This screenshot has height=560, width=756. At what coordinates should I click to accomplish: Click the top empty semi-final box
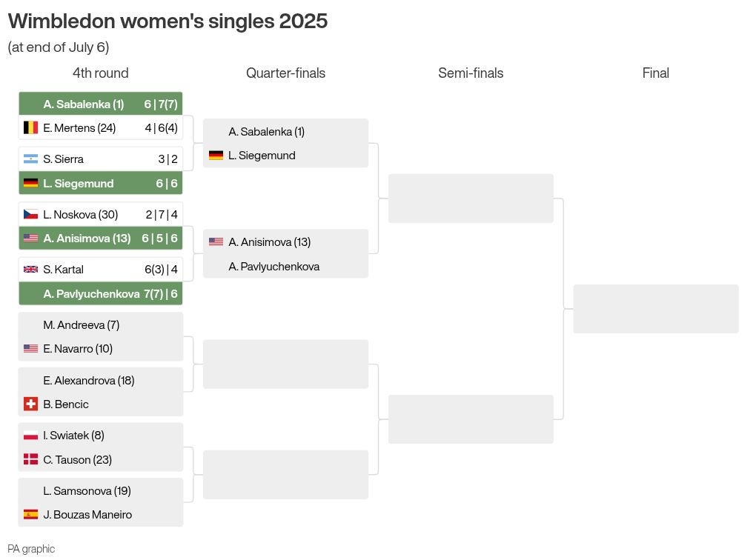[471, 199]
